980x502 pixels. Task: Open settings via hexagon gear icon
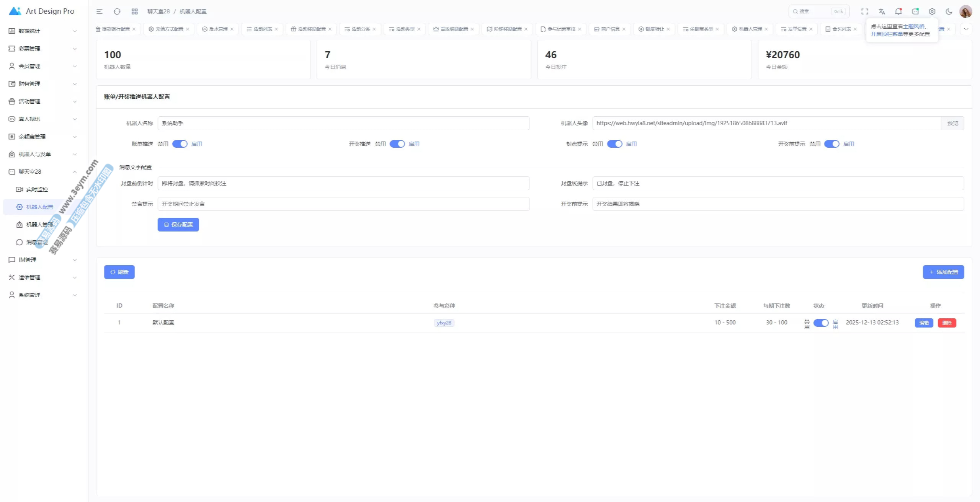(932, 11)
